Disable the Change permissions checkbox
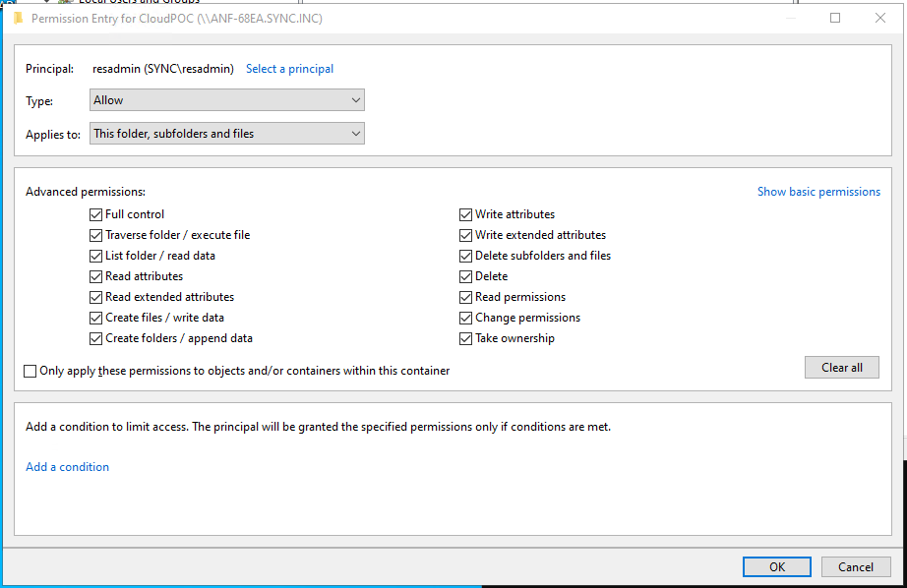The width and height of the screenshot is (907, 588). coord(466,318)
